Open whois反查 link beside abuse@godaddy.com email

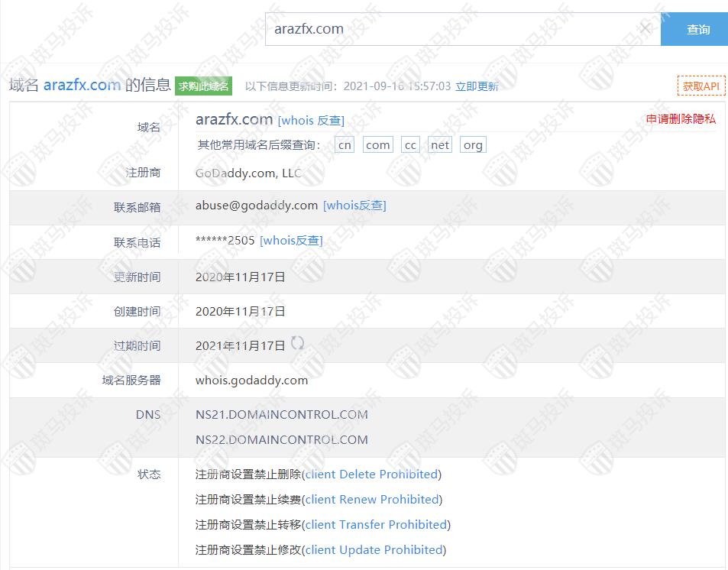tap(354, 205)
